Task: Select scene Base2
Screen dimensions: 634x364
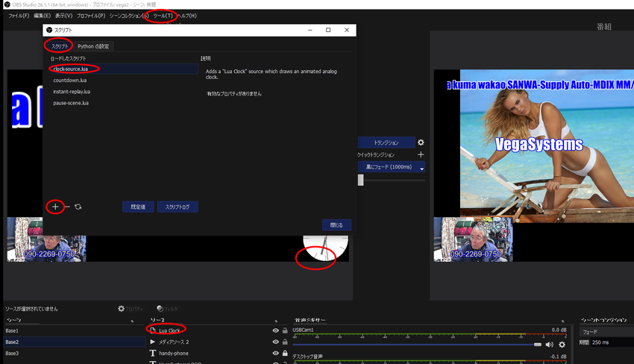Action: [x=75, y=342]
